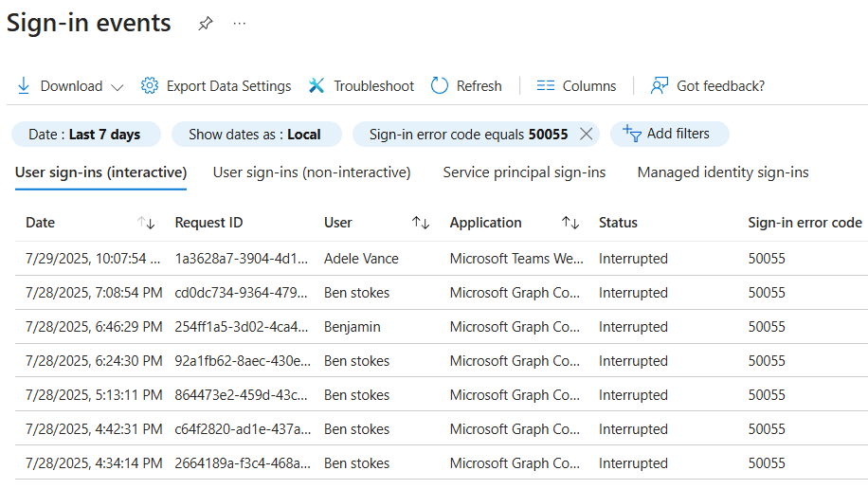Select request ID 92a1fb62-8aec-430e...

243,361
